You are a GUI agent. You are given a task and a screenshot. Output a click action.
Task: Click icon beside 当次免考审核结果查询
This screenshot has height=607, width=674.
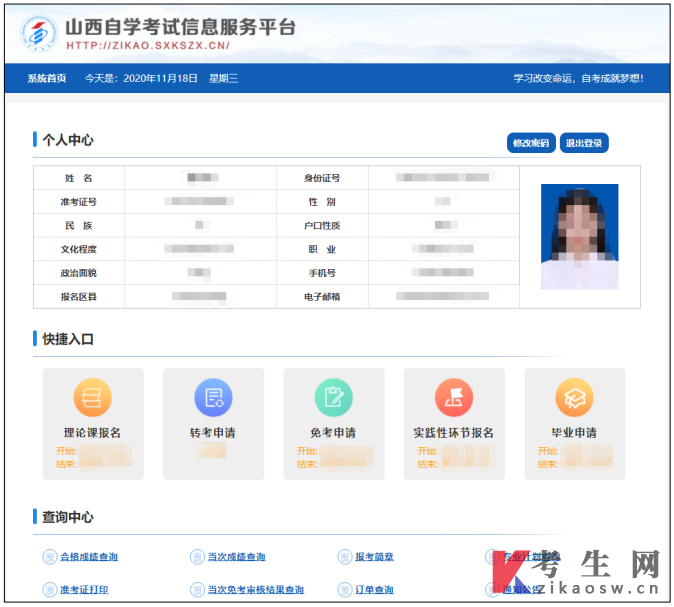[x=197, y=589]
